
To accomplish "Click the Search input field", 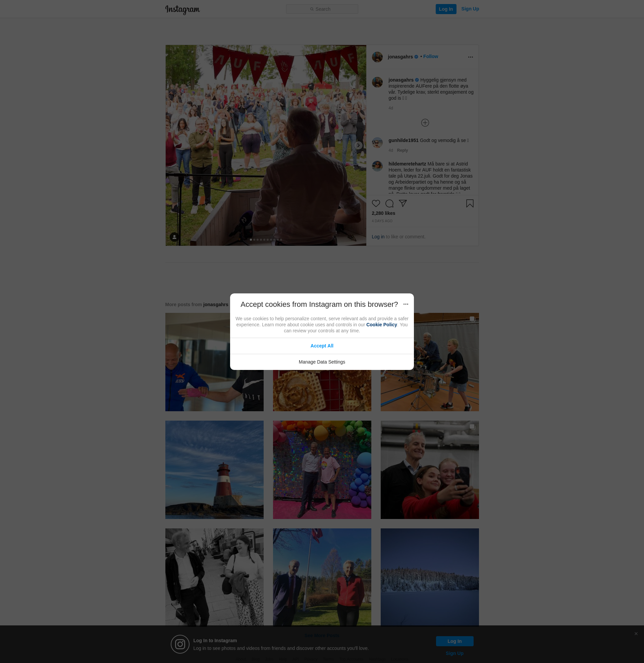I will click(322, 9).
